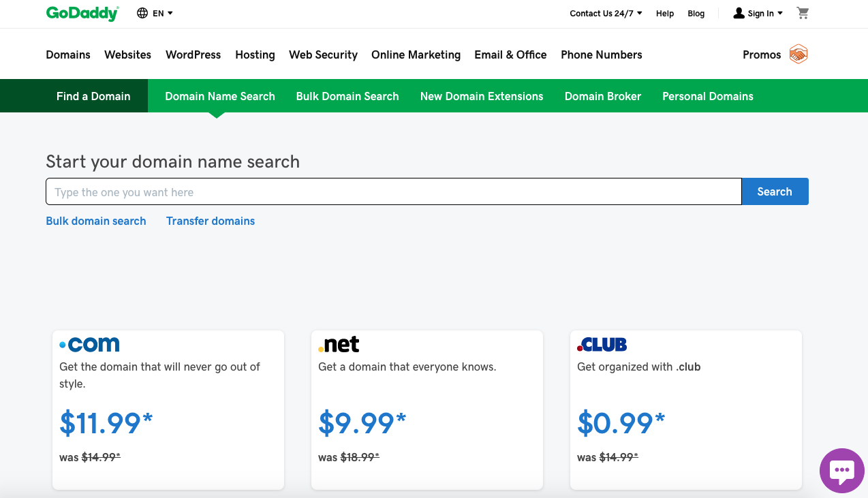Open the Domain Broker tab
Screen dimensions: 868x498
[603, 96]
